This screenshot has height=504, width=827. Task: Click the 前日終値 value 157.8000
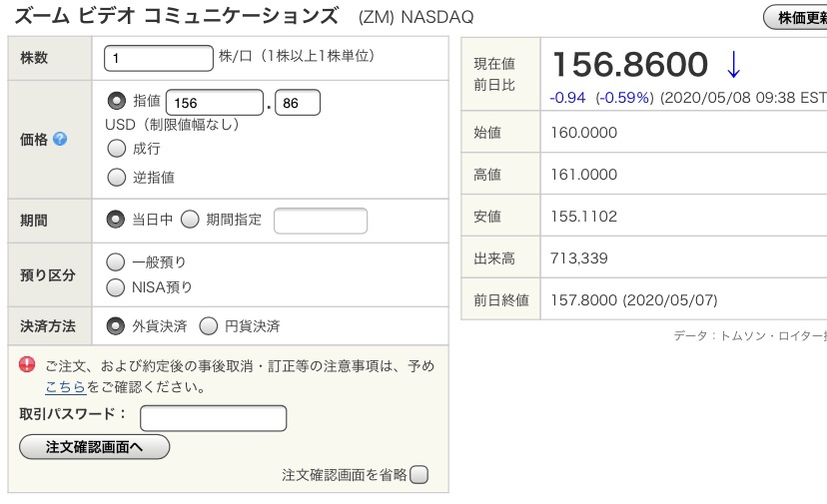pyautogui.click(x=584, y=300)
